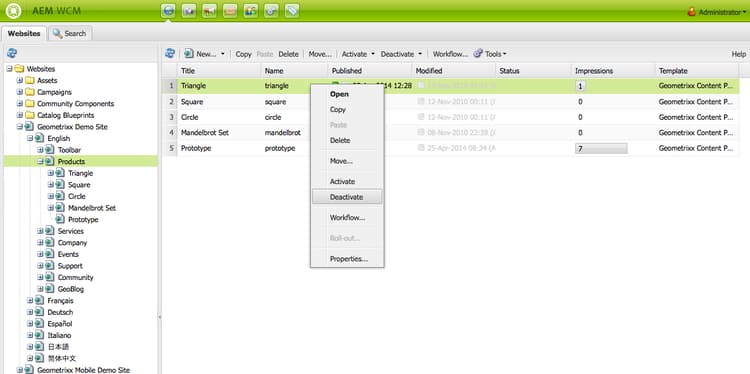Screen dimensions: 750x374
Task: Collapse the tree panel with splitter handle
Action: pyautogui.click(x=159, y=317)
